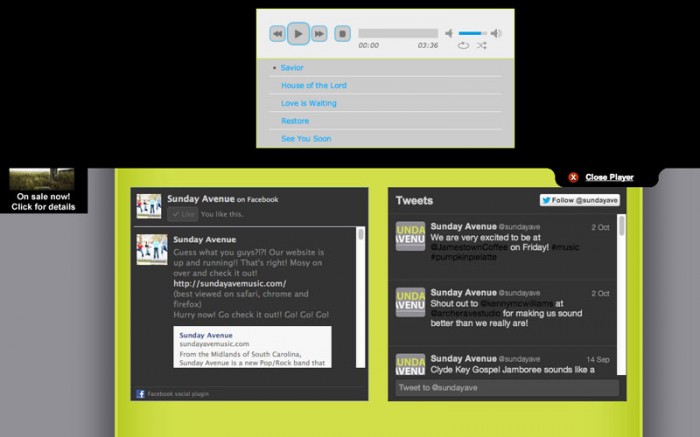Play the track Love is Waiting

pos(309,103)
